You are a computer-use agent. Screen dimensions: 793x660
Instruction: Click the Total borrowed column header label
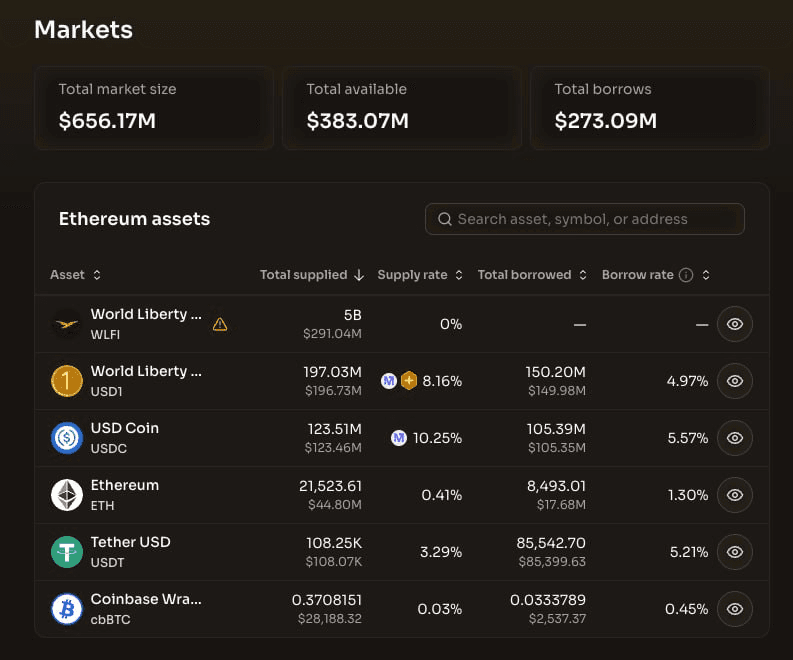click(524, 275)
